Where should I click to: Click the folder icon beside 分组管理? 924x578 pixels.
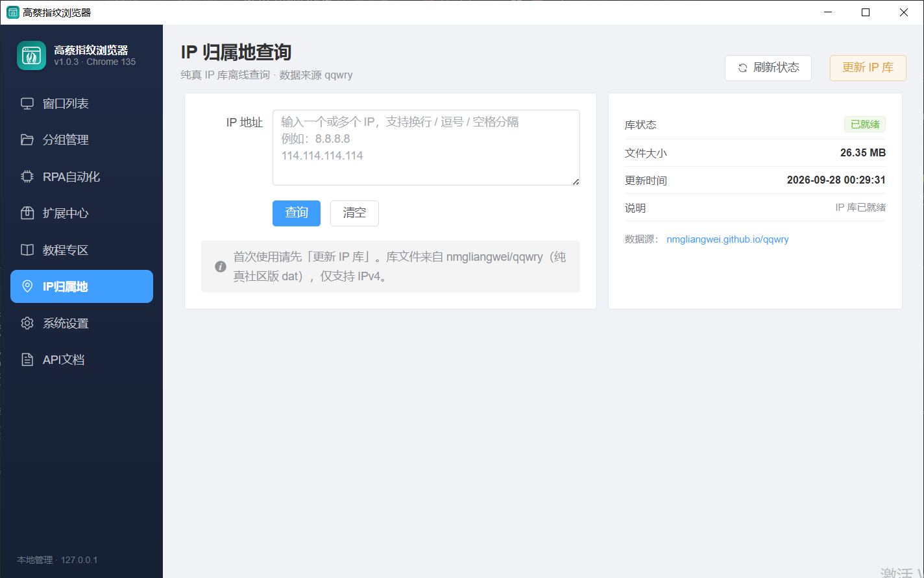tap(27, 139)
